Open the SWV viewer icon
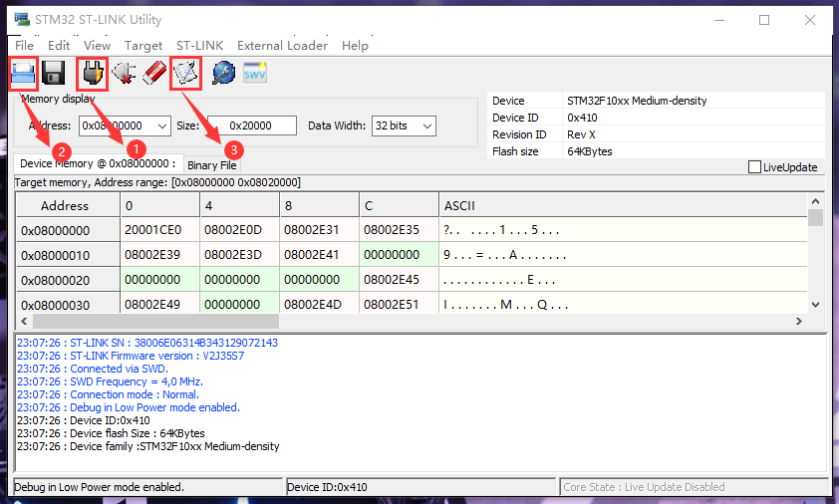 pyautogui.click(x=255, y=73)
